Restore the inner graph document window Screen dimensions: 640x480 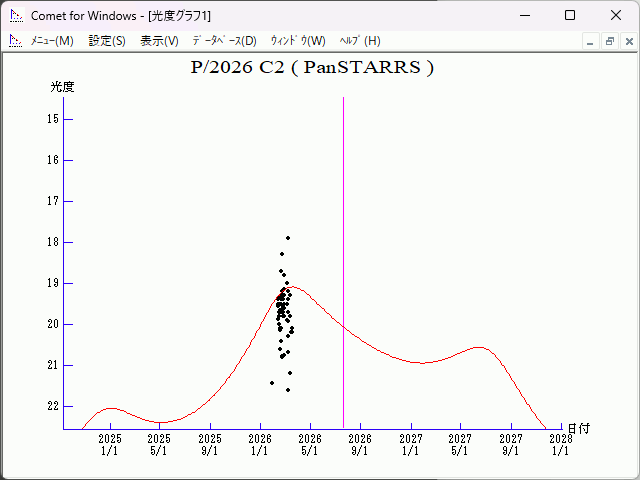click(x=609, y=41)
